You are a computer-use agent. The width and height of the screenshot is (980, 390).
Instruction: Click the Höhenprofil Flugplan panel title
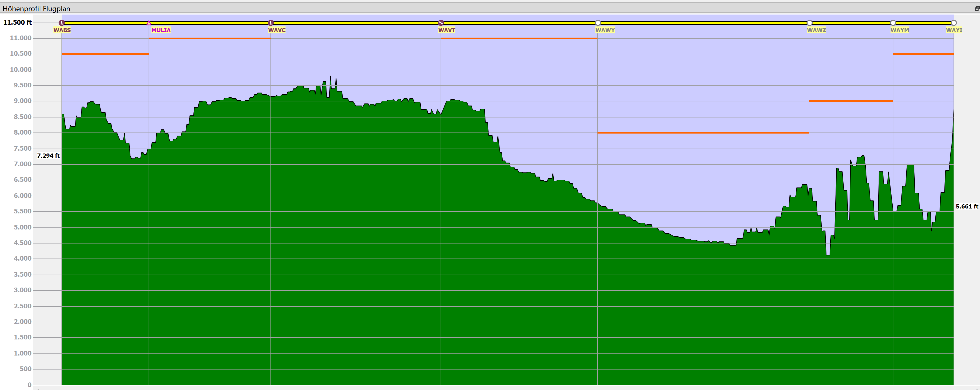(36, 8)
